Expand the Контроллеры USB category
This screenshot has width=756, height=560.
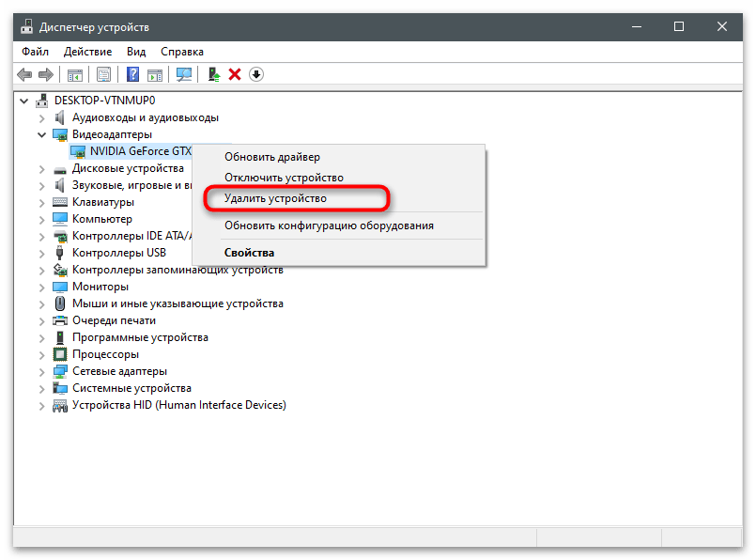click(42, 254)
